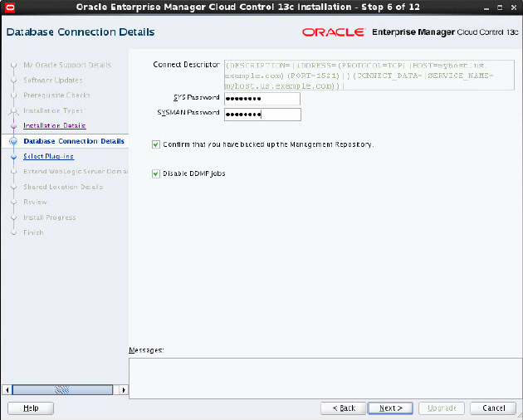The width and height of the screenshot is (523, 420).
Task: Close the installer window
Action: (514, 7)
